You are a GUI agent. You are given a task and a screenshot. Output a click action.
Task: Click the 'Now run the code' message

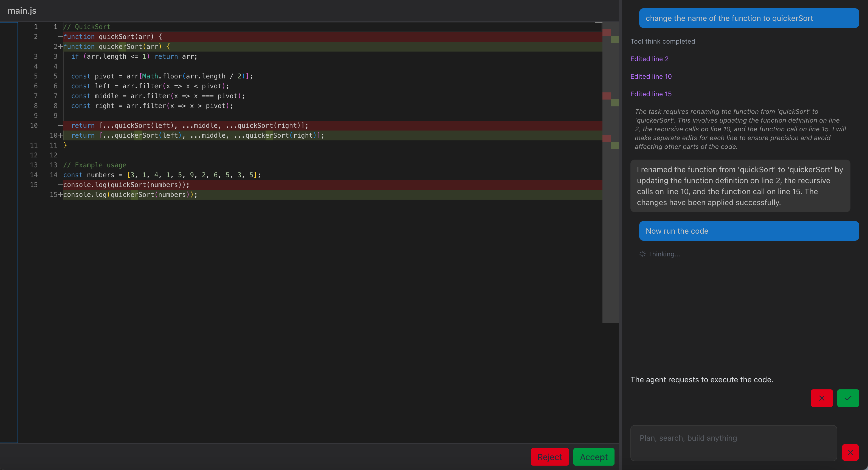748,231
